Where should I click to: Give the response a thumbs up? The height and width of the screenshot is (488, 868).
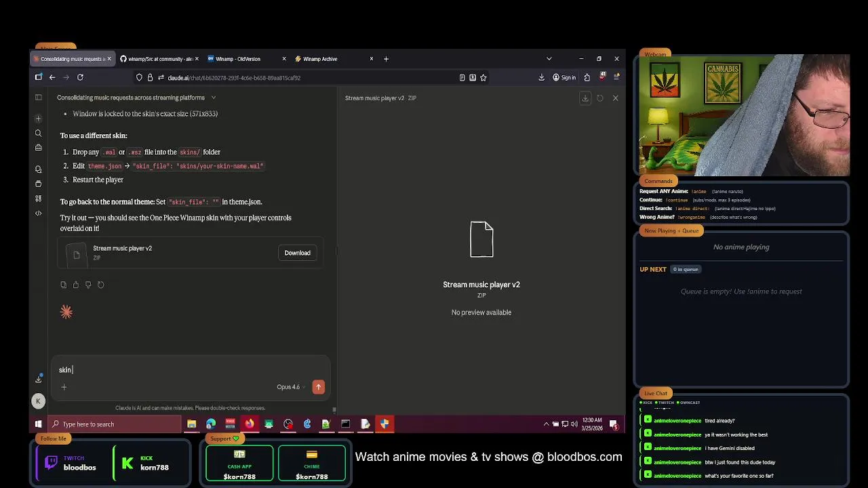[75, 285]
